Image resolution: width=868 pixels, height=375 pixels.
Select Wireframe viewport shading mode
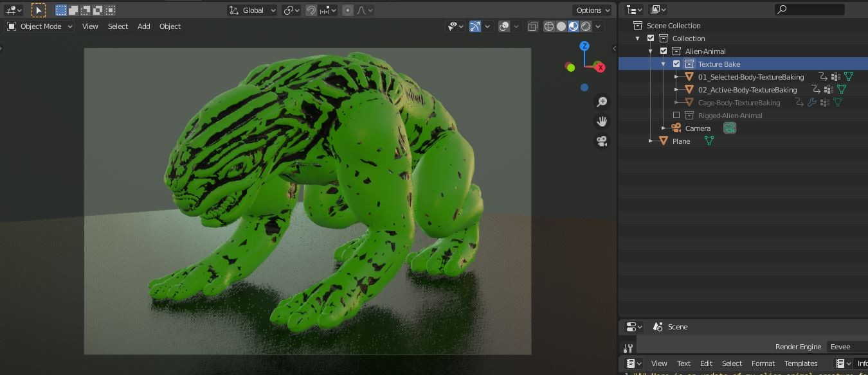548,26
